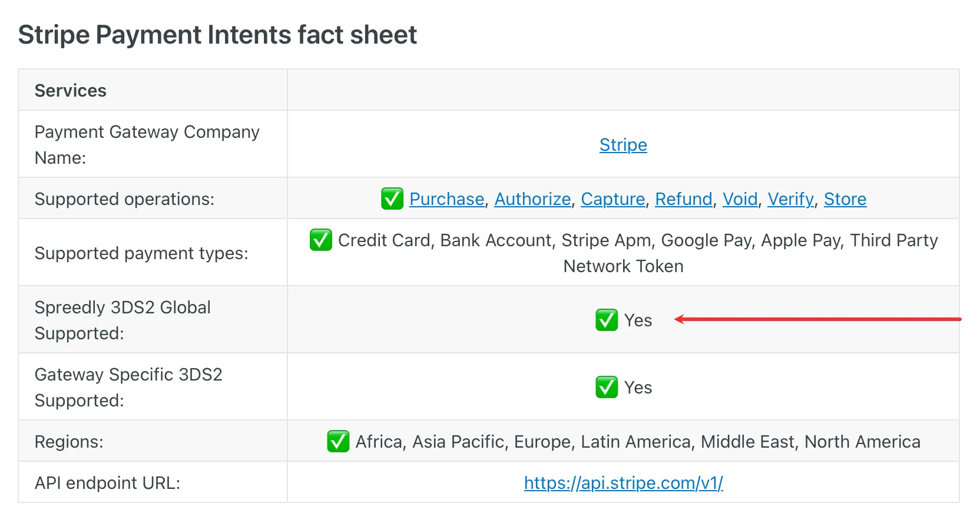Click the green checkmark beside Purchase
This screenshot has height=516, width=980.
click(x=392, y=199)
